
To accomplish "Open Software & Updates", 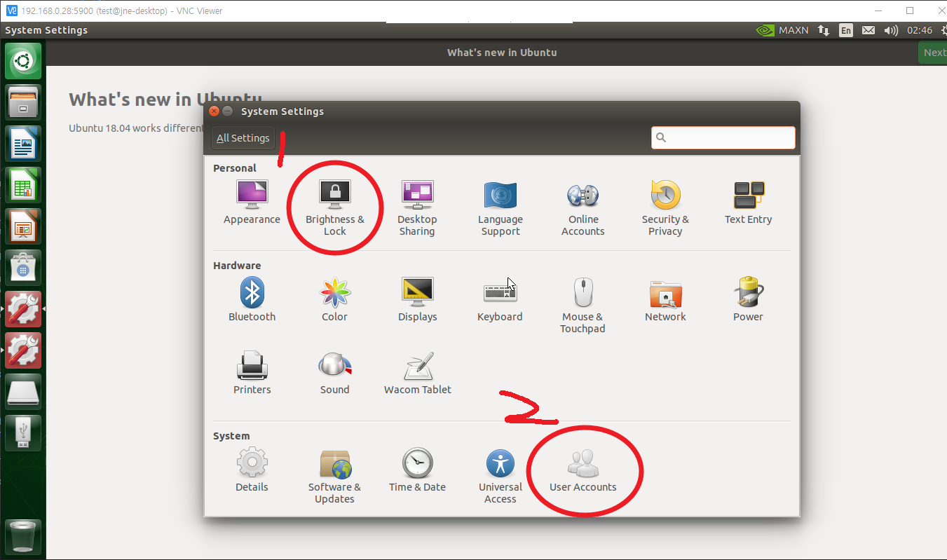I will pyautogui.click(x=335, y=477).
